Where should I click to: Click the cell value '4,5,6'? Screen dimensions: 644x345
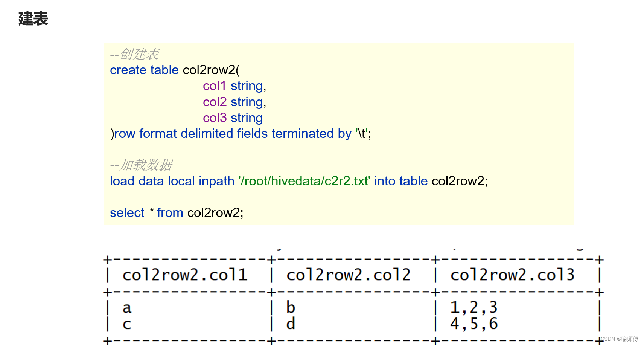click(x=474, y=324)
